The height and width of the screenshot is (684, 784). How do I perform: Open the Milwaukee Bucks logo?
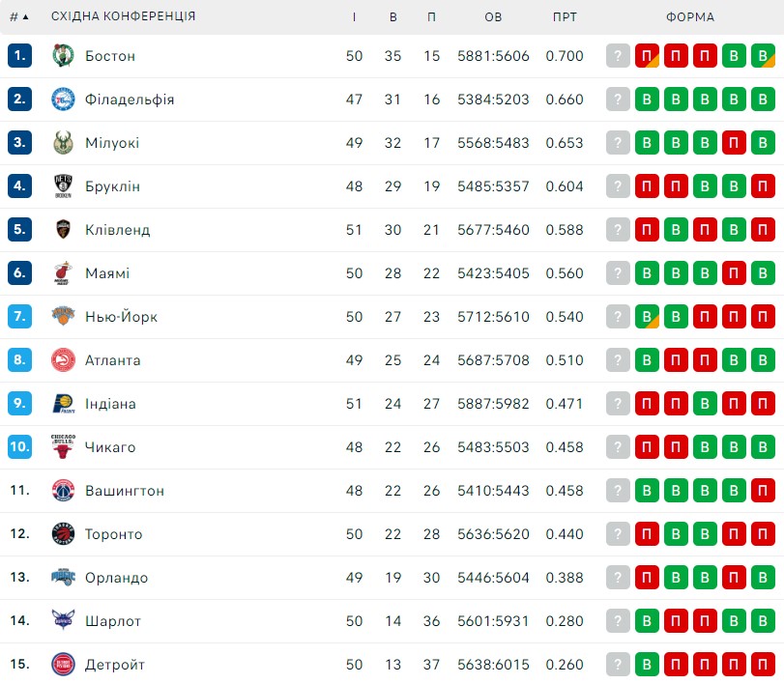(x=63, y=142)
